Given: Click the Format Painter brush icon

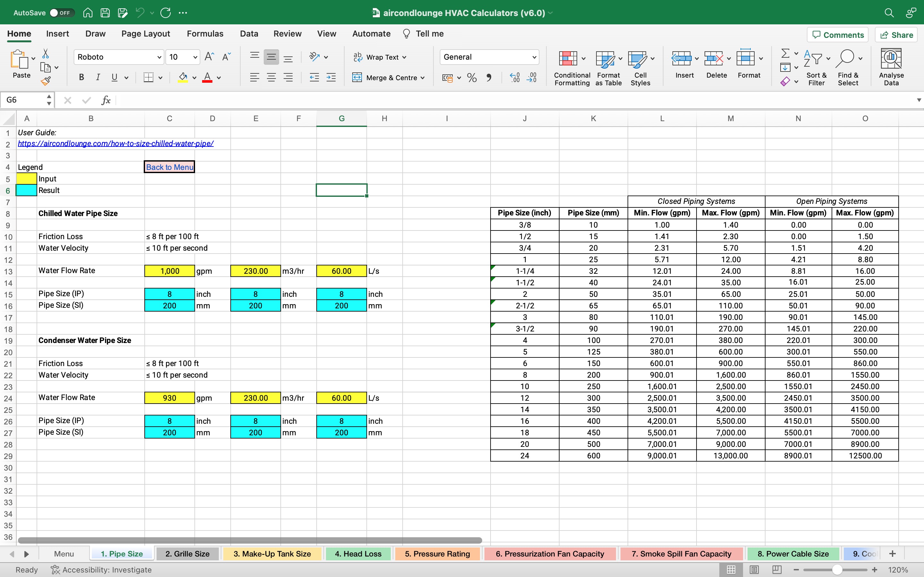Looking at the screenshot, I should (x=46, y=81).
